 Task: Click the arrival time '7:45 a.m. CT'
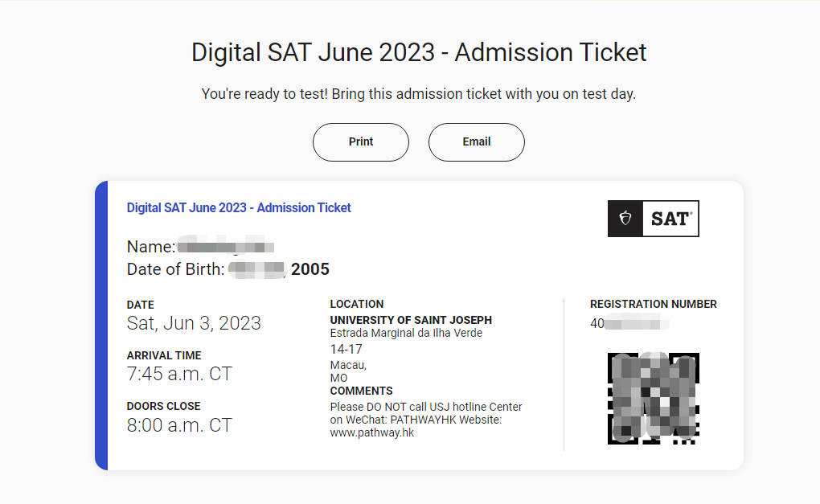[x=179, y=374]
